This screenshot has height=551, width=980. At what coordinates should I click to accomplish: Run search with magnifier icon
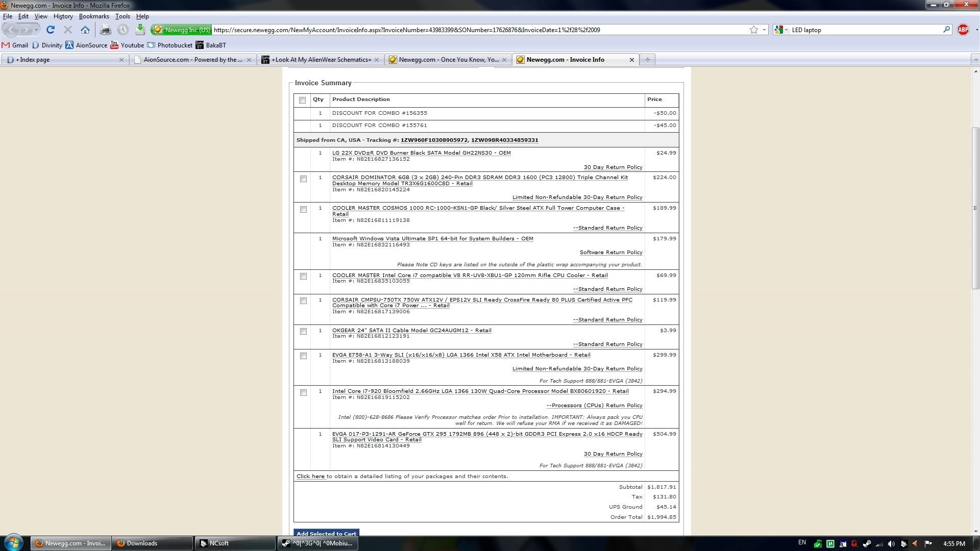pos(946,30)
